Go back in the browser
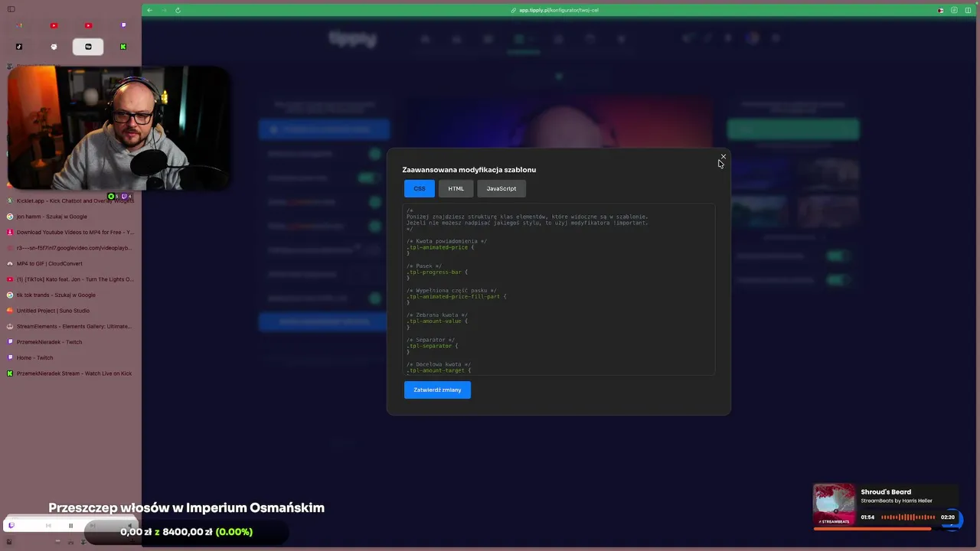Viewport: 980px width, 551px height. (x=149, y=10)
